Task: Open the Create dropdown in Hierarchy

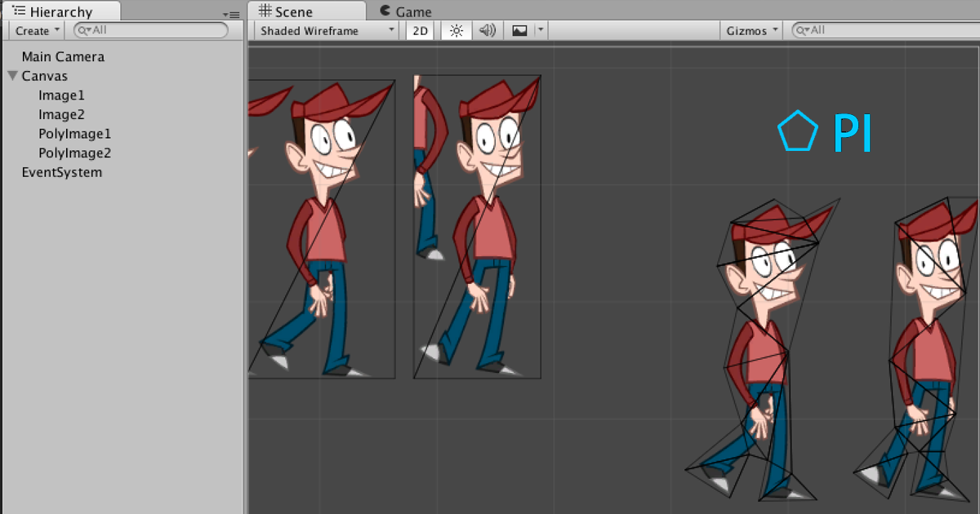Action: pos(38,30)
